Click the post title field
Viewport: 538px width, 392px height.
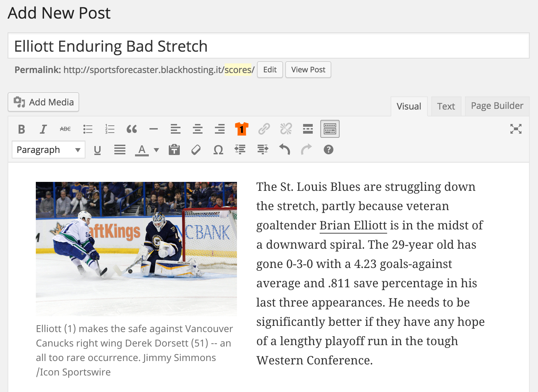(269, 46)
